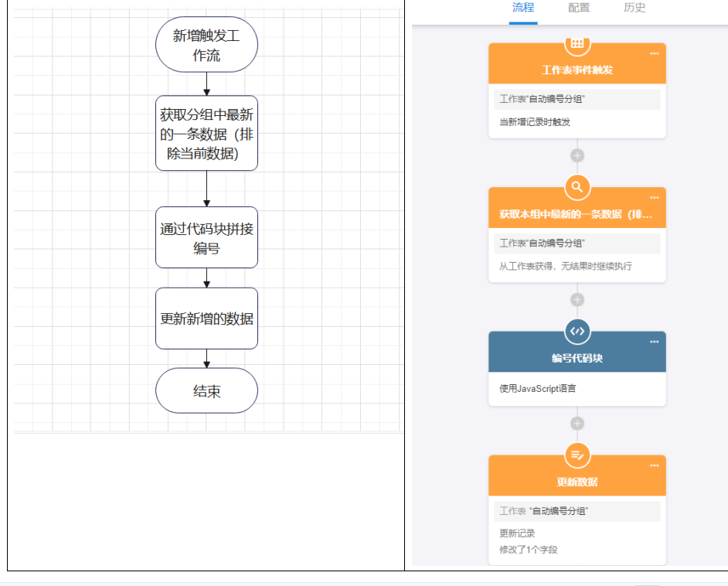This screenshot has width=728, height=586.
Task: Add node after 获取本组 node via plus
Action: 577,299
